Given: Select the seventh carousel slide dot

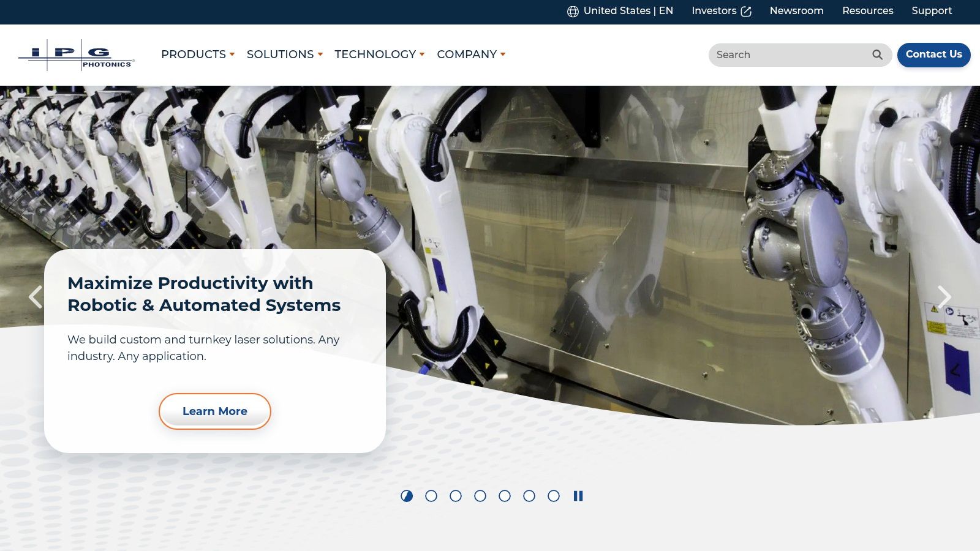Looking at the screenshot, I should pos(554,496).
